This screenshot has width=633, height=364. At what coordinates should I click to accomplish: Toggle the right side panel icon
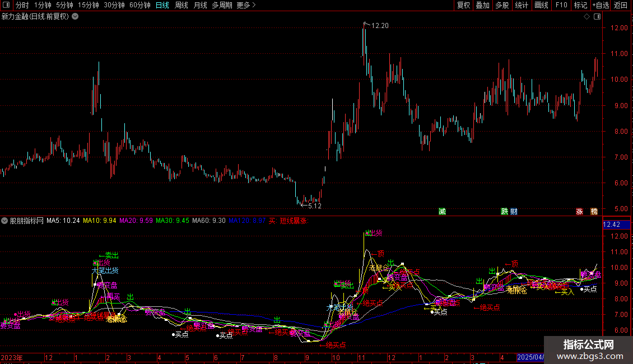(x=597, y=17)
